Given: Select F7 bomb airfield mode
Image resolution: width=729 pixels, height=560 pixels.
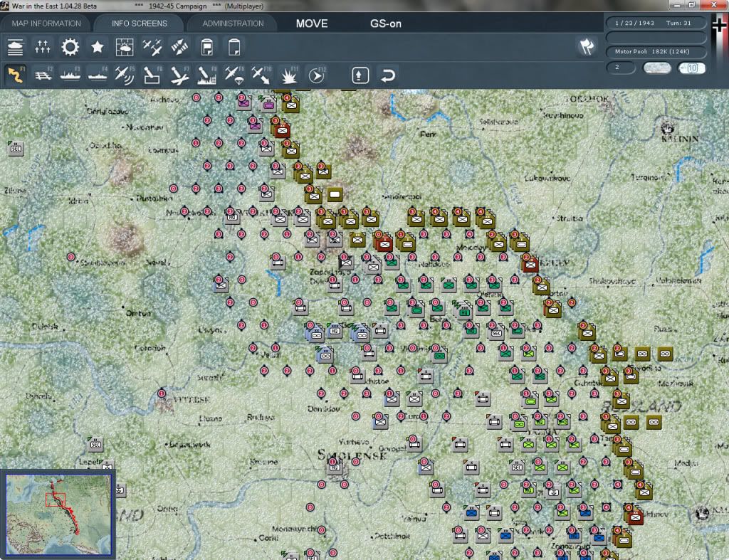Looking at the screenshot, I should tap(179, 75).
